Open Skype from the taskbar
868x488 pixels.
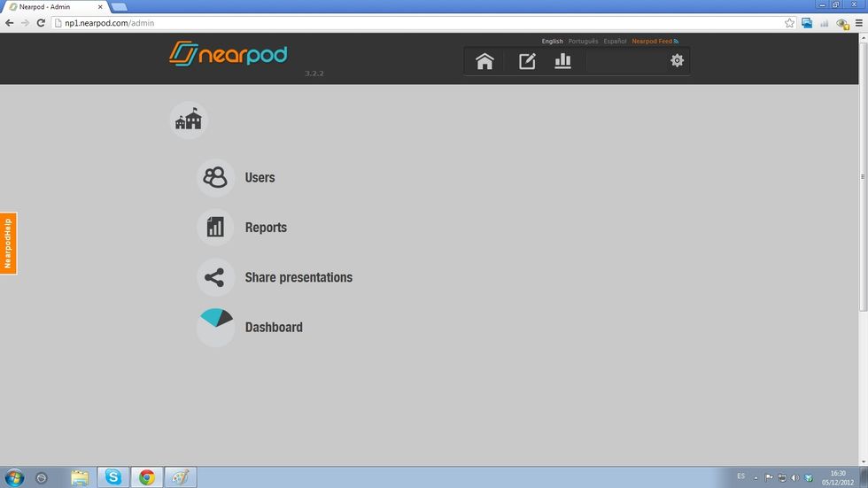[x=113, y=477]
